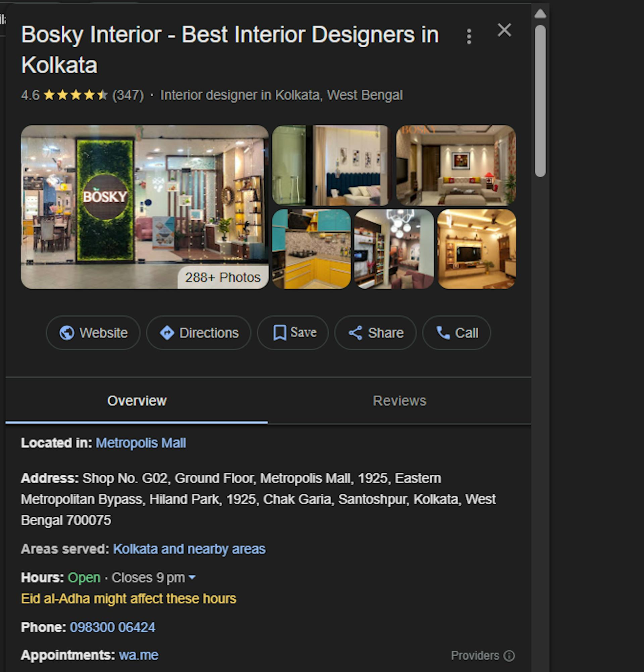Click the address text 'Shop No. G02'
Image resolution: width=644 pixels, height=672 pixels.
(x=126, y=478)
